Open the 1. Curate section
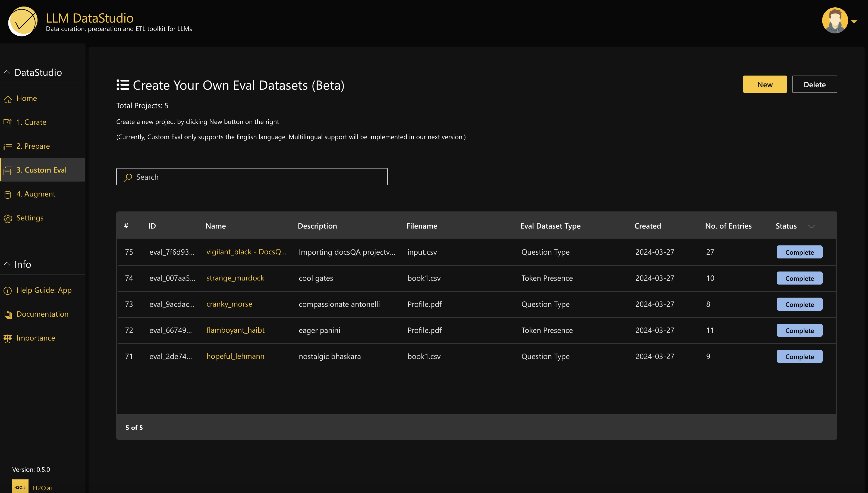868x493 pixels. point(32,122)
